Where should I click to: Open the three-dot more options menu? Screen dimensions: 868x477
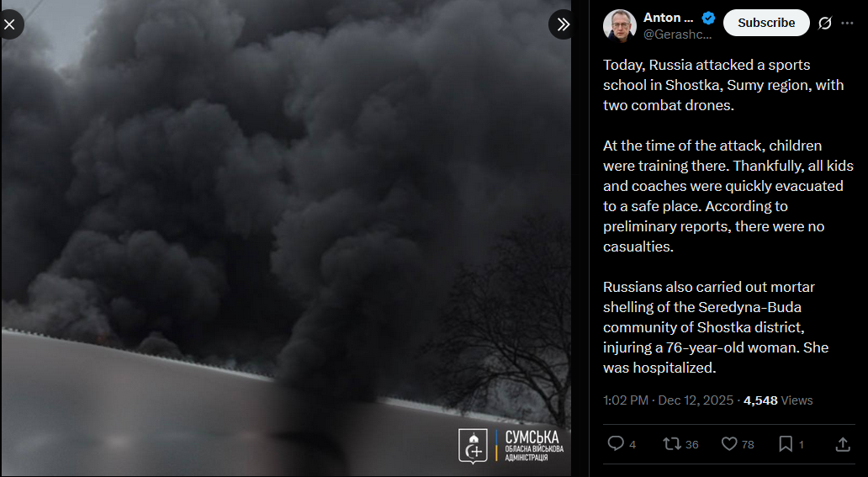(847, 23)
